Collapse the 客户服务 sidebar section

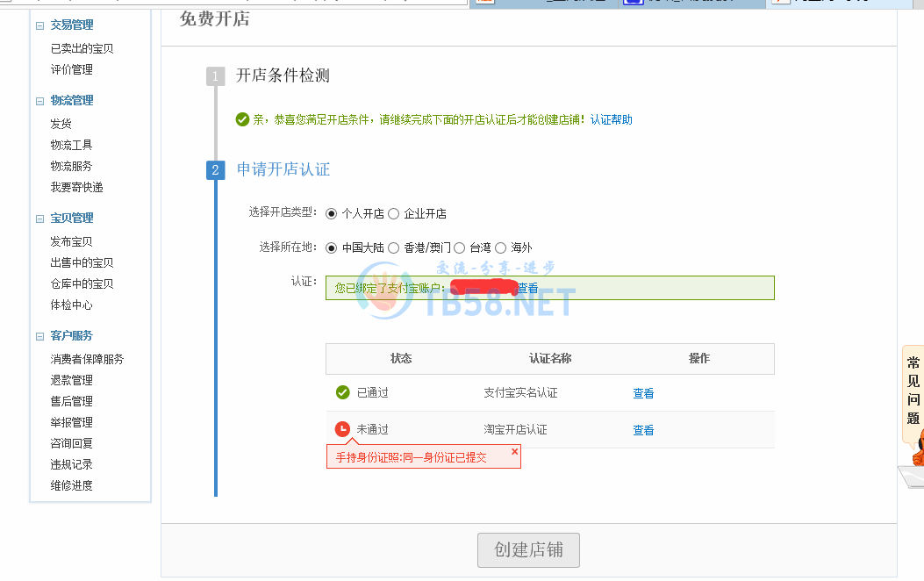(39, 336)
